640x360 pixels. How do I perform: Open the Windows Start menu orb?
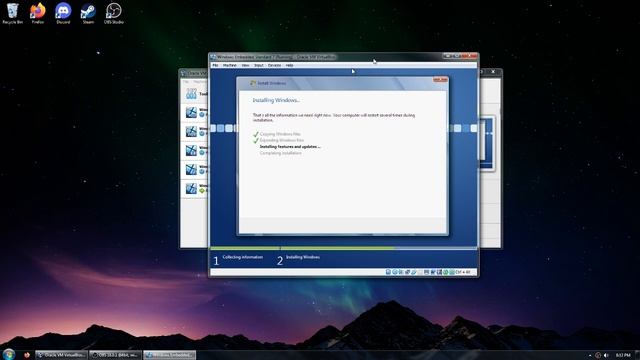coord(9,354)
